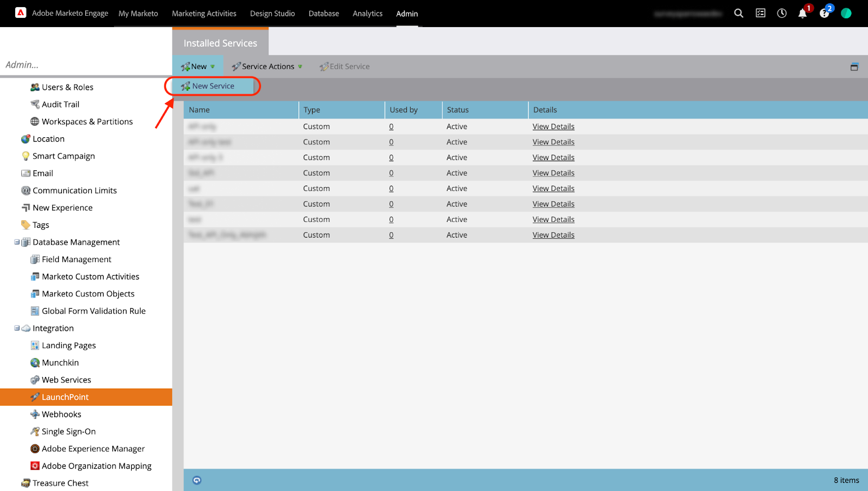Viewport: 868px width, 491px height.
Task: Open the Service Actions dropdown
Action: (267, 67)
